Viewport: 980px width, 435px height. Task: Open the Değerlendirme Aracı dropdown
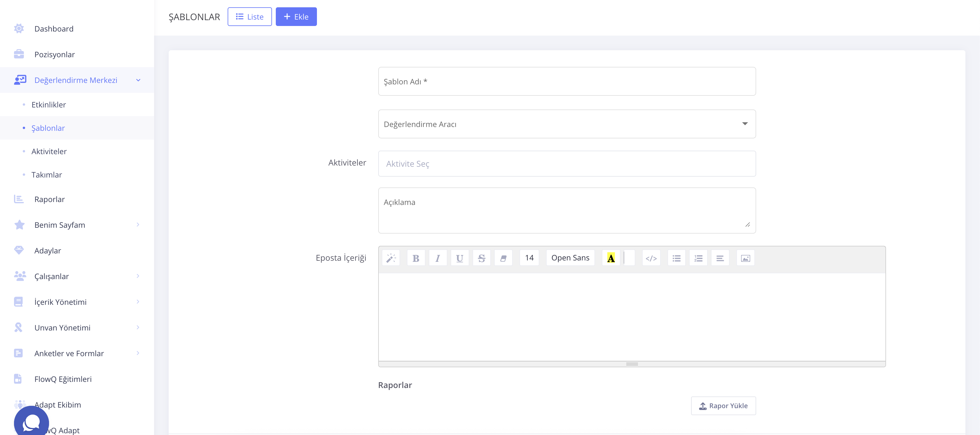point(566,124)
